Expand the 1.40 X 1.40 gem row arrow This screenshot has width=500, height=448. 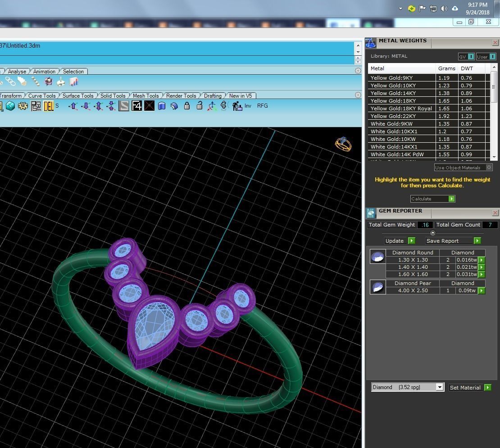point(482,267)
